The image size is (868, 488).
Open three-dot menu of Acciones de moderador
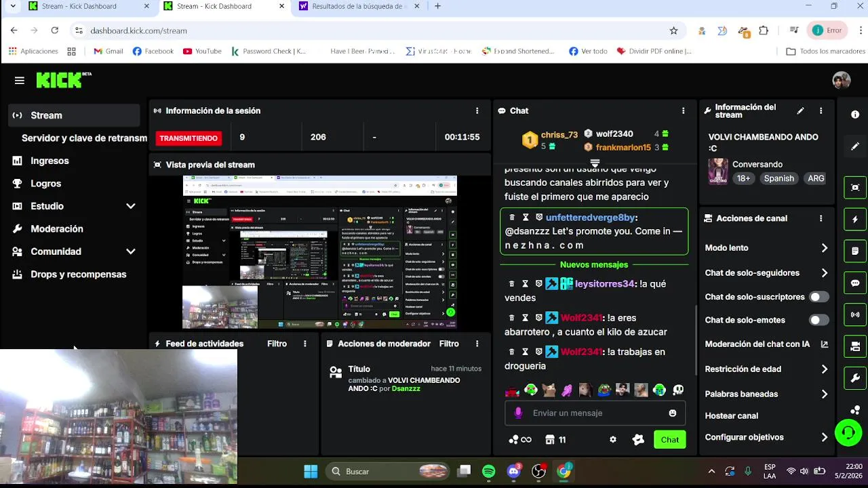(x=477, y=344)
